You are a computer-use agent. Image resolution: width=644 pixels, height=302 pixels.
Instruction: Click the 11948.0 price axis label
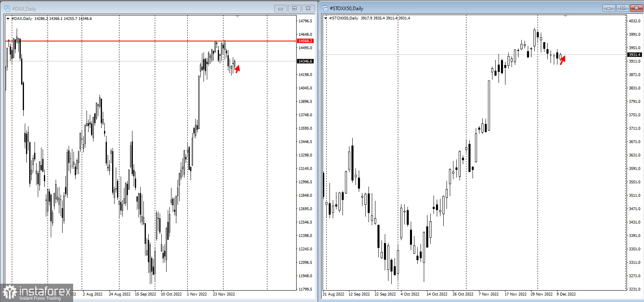pyautogui.click(x=306, y=276)
